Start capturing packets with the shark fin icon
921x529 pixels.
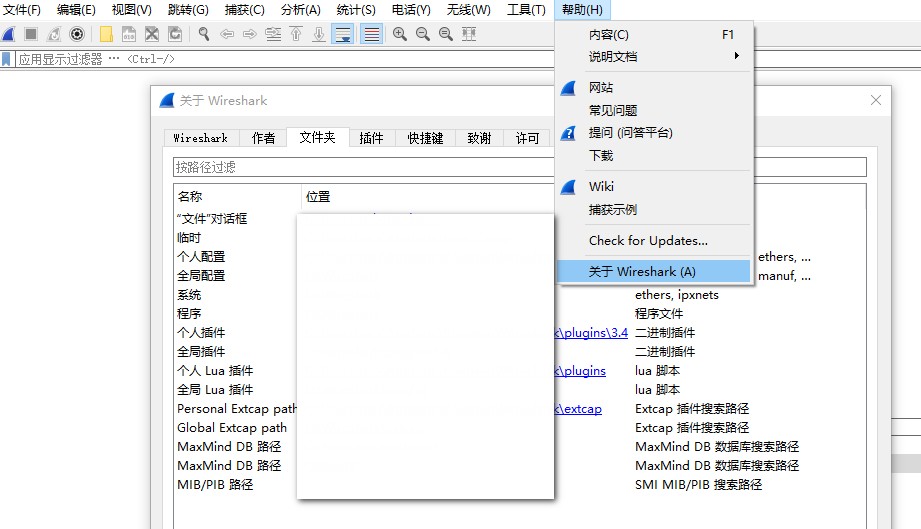(x=8, y=34)
